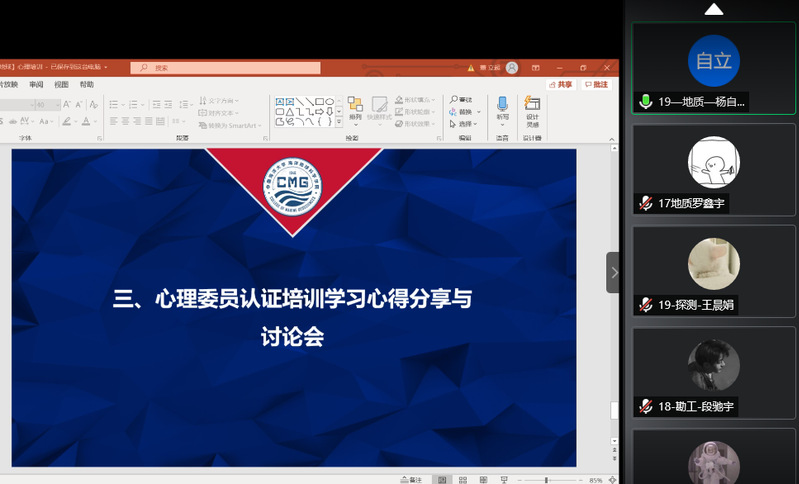799x484 pixels.
Task: Expand the Replace (替换) dropdown
Action: click(478, 112)
